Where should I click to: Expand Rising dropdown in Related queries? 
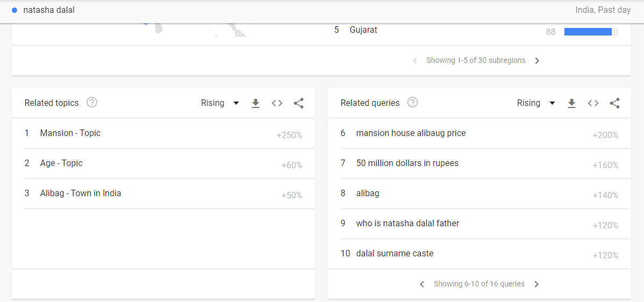536,103
